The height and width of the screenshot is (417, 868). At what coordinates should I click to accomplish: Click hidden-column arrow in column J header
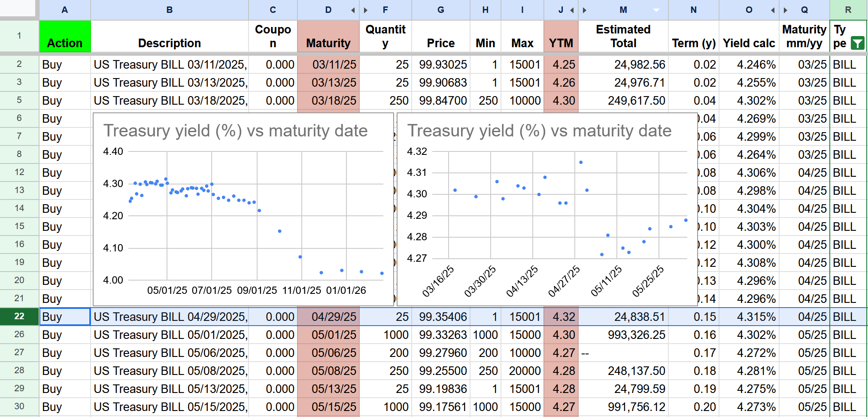(x=572, y=10)
